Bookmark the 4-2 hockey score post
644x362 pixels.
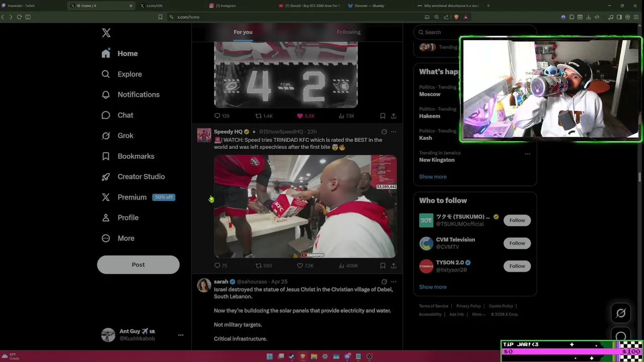pyautogui.click(x=382, y=116)
